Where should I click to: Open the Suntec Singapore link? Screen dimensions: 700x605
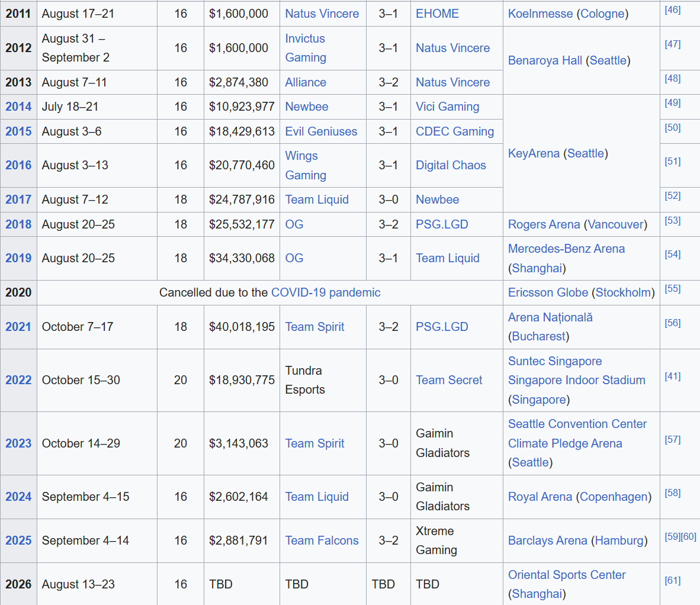(555, 361)
